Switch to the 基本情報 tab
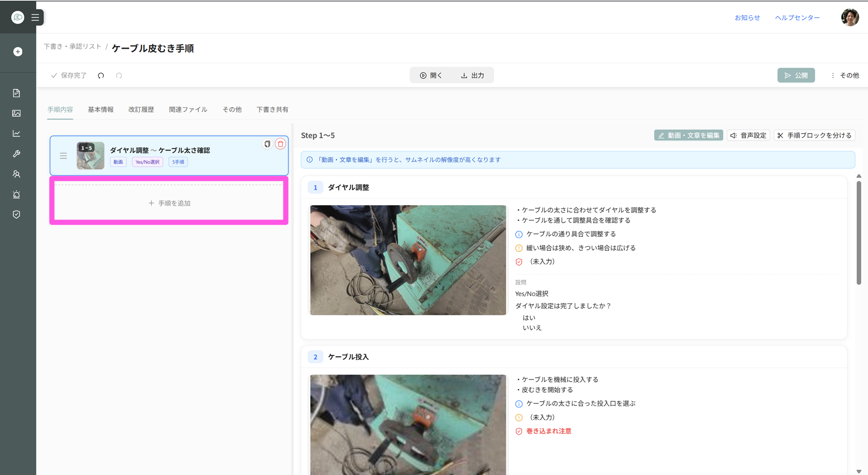This screenshot has height=475, width=868. (x=101, y=109)
